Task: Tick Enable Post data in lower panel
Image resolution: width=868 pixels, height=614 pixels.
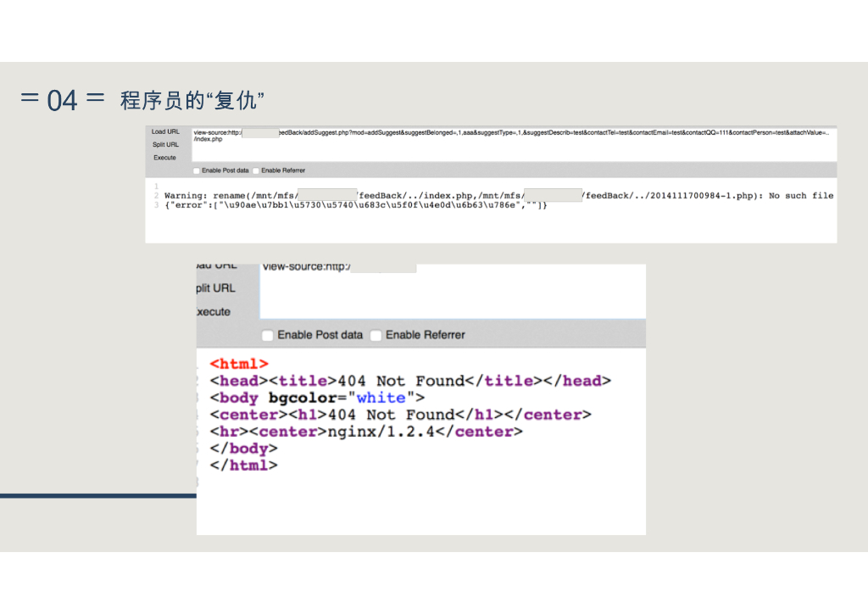Action: 267,335
